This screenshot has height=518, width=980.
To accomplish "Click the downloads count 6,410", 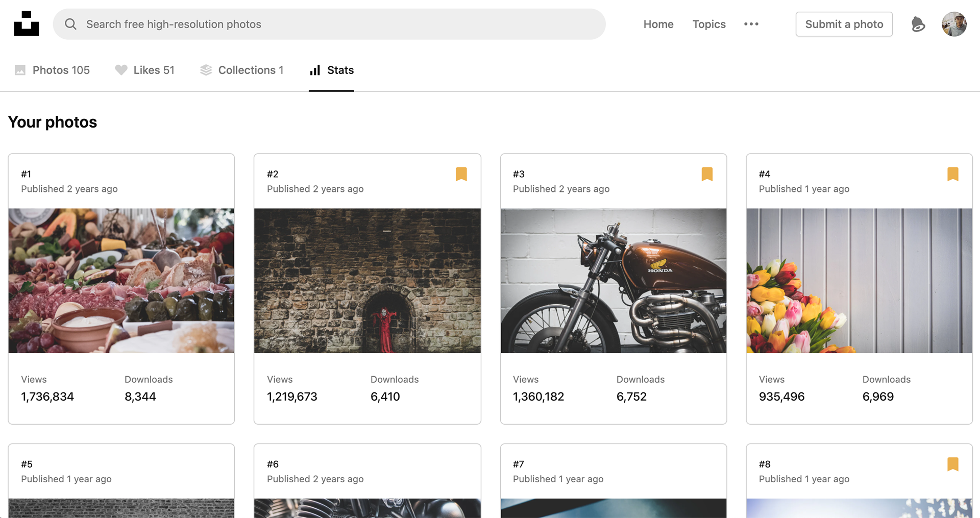I will (x=385, y=397).
